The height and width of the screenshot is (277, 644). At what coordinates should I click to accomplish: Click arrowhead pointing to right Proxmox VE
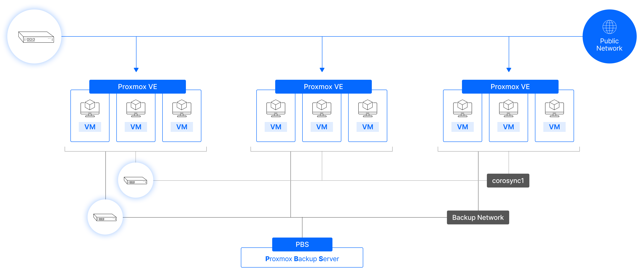click(x=509, y=70)
